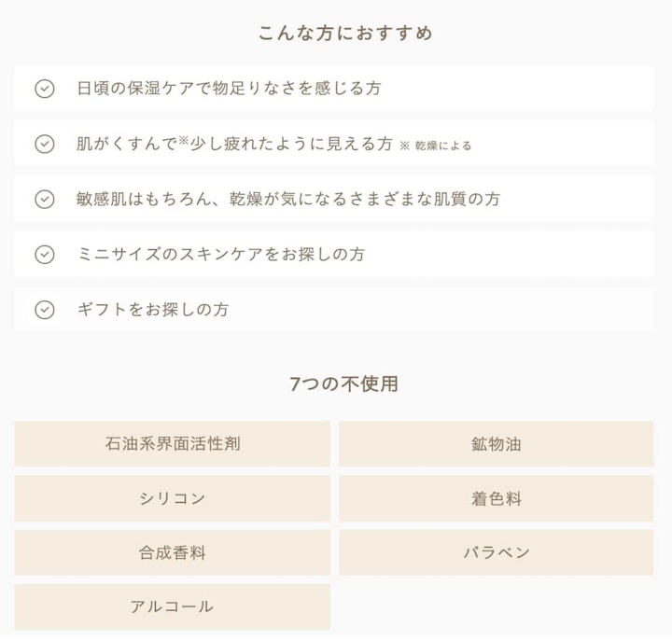
Task: Select the 着色料 box
Action: point(496,498)
